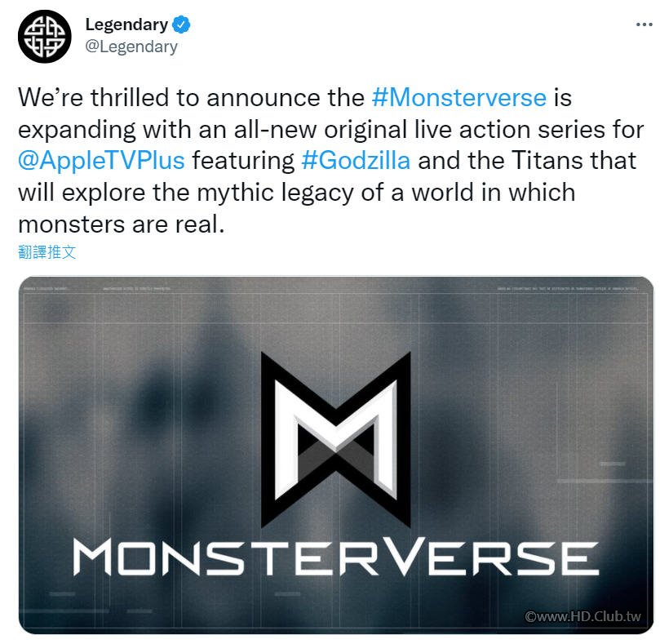This screenshot has width=660, height=644.
Task: Click the MONSTERVERSE wordmark in the image
Action: point(335,557)
